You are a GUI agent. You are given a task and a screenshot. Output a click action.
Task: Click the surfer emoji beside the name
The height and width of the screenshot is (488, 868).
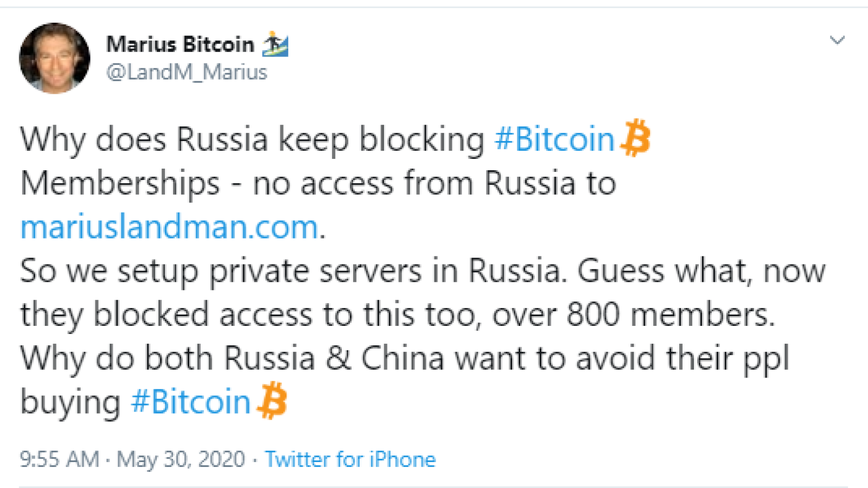coord(275,44)
